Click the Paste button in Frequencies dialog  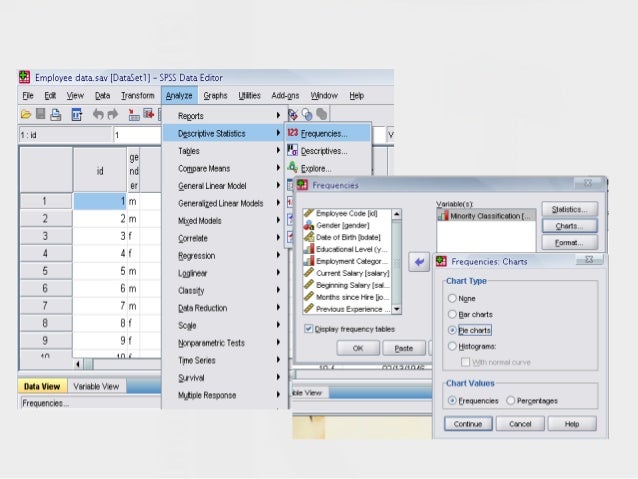click(404, 348)
